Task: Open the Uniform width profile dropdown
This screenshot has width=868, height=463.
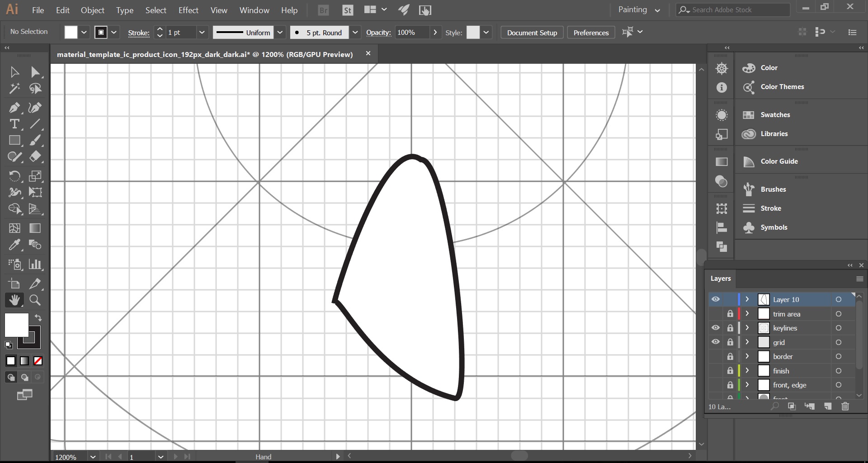Action: [280, 32]
